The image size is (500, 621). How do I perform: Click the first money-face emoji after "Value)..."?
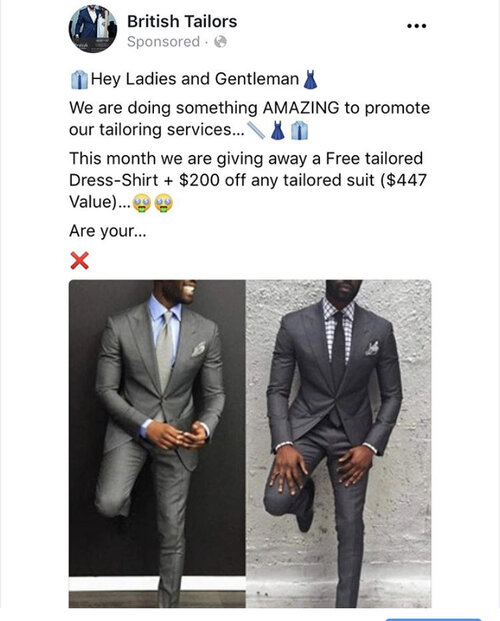tap(142, 203)
